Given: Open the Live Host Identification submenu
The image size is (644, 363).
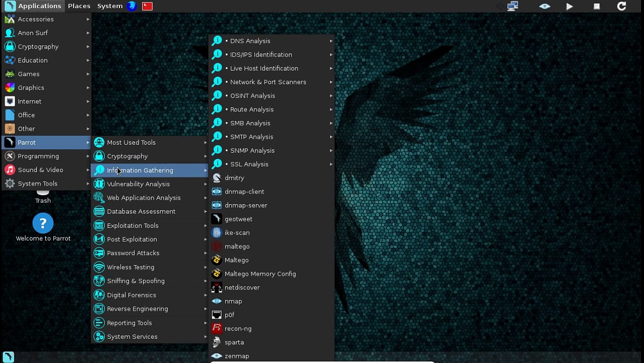Looking at the screenshot, I should coord(272,68).
